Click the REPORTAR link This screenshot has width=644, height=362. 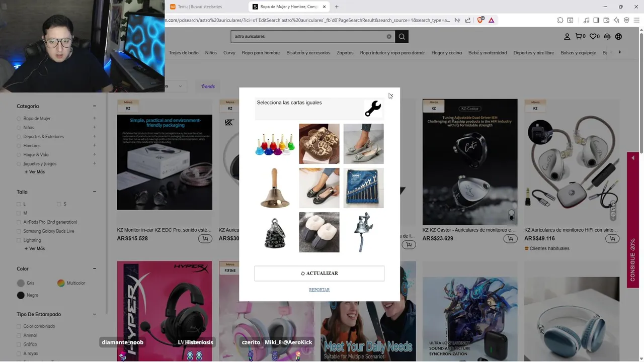(319, 290)
